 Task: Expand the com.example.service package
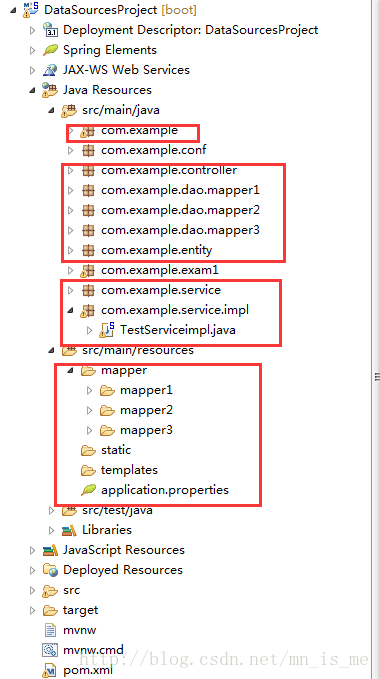click(x=71, y=290)
